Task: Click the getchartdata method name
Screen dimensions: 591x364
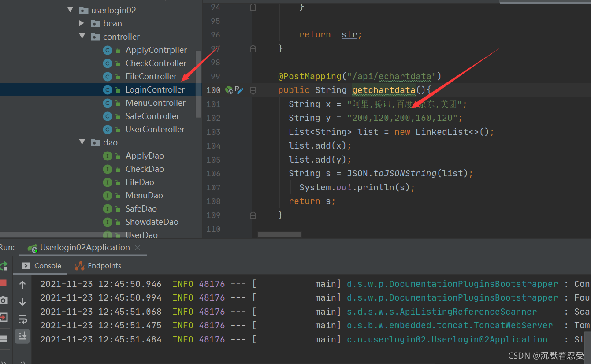Action: 383,90
